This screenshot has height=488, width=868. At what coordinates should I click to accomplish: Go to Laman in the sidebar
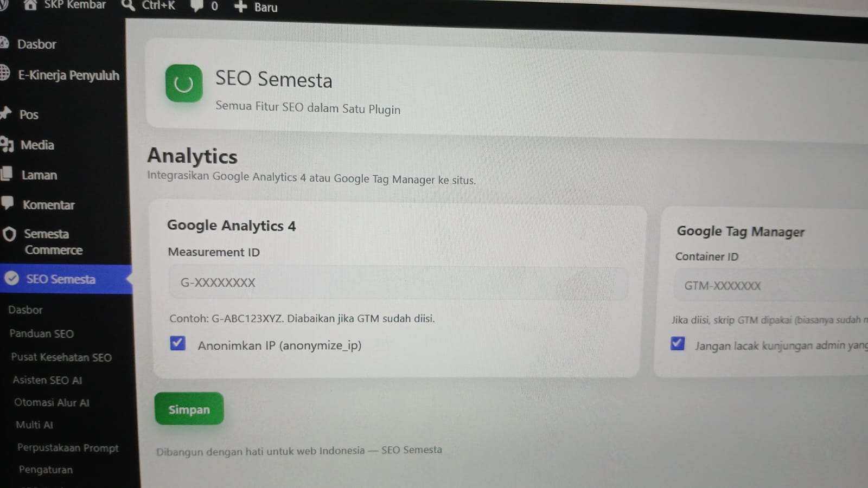39,175
